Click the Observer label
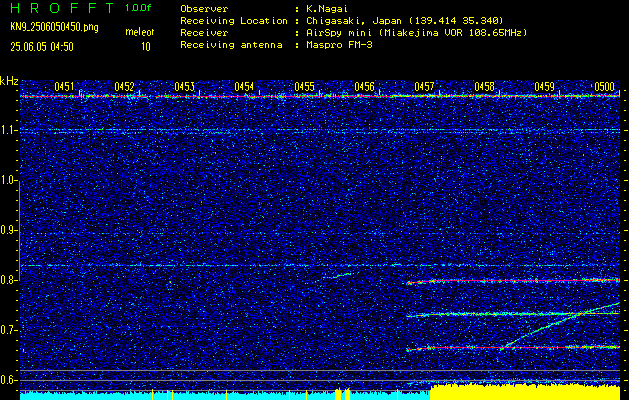Viewport: 629px width, 400px height. click(205, 8)
